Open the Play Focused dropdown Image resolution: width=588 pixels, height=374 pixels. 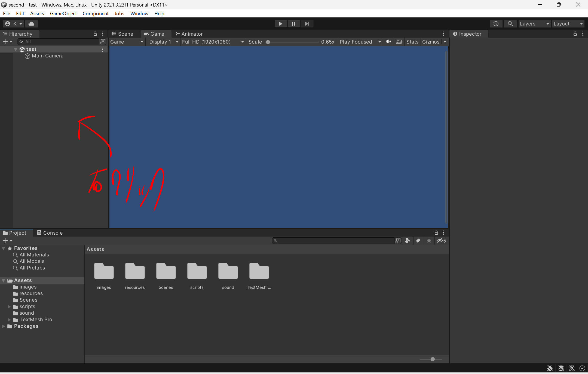[360, 42]
